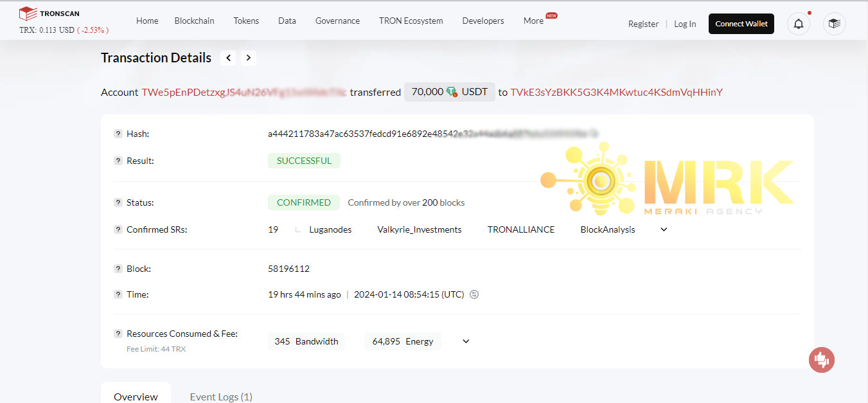Toggle the time format icon after UTC
This screenshot has height=403, width=868.
coord(474,294)
